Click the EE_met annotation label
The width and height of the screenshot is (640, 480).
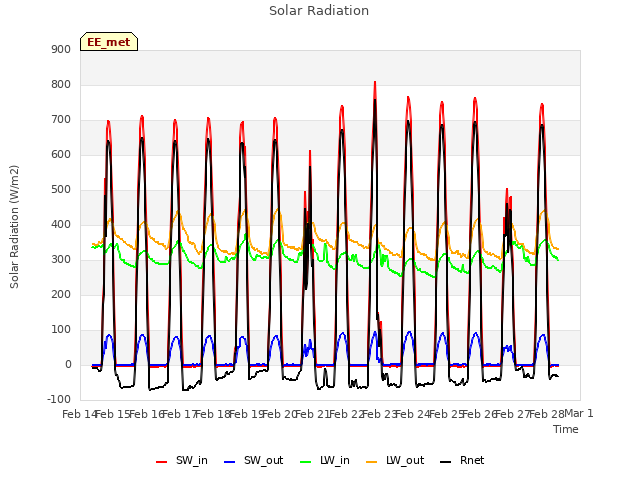point(109,42)
